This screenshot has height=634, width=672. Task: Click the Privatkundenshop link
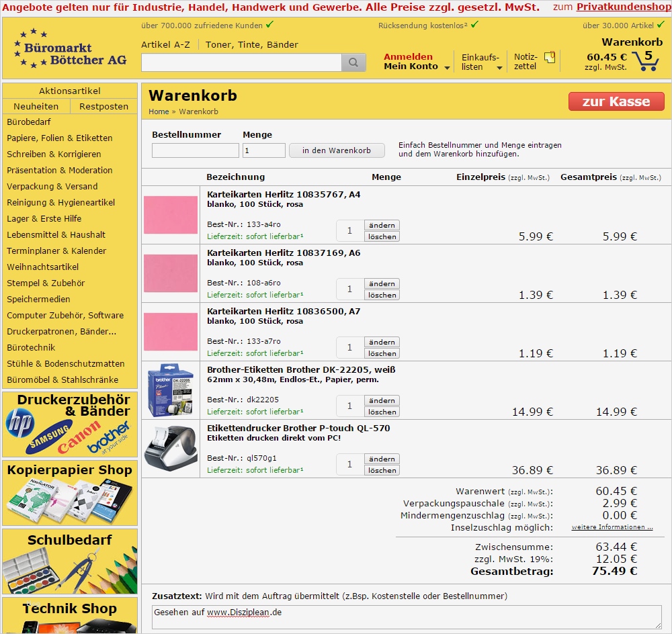tap(624, 7)
